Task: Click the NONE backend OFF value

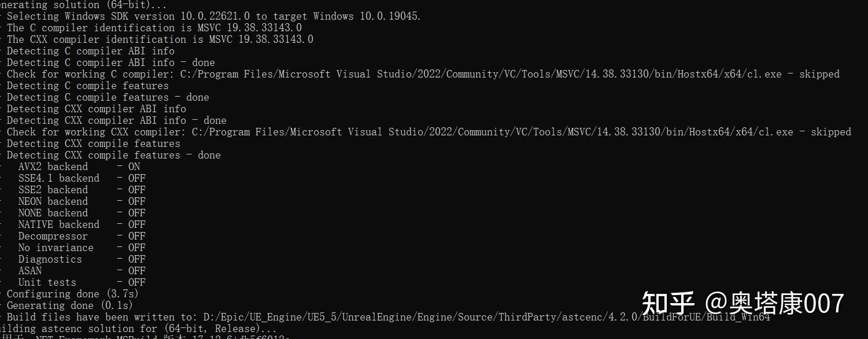Action: tap(136, 213)
